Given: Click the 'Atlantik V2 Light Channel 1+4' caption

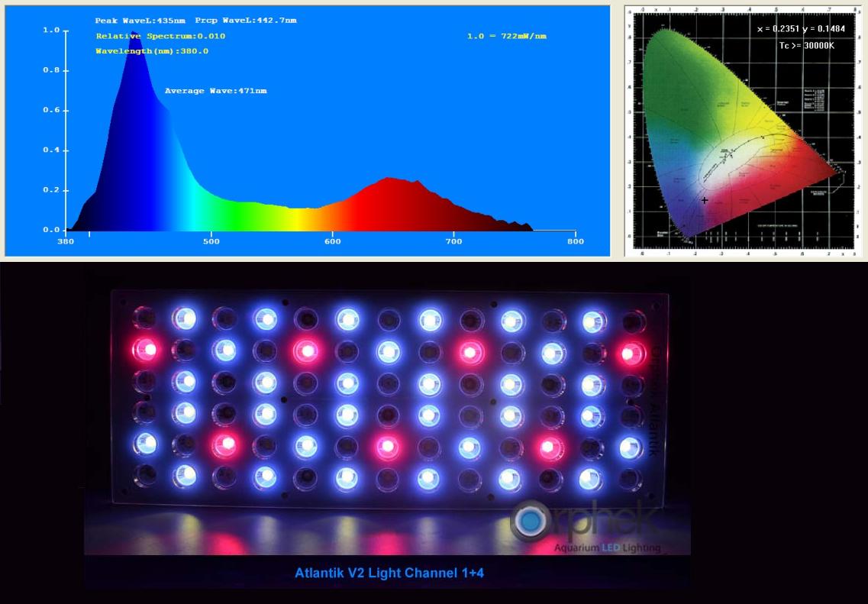Looking at the screenshot, I should (x=389, y=573).
